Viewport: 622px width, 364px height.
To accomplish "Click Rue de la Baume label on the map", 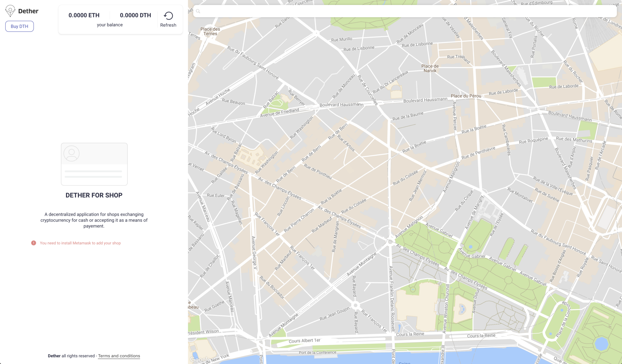I will [x=408, y=116].
